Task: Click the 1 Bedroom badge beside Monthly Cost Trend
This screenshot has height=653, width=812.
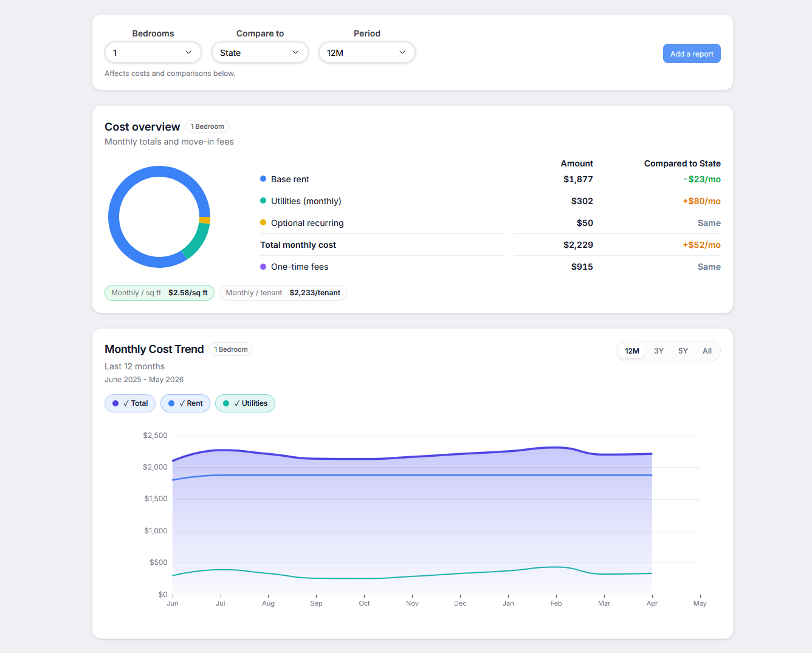Action: click(x=231, y=349)
